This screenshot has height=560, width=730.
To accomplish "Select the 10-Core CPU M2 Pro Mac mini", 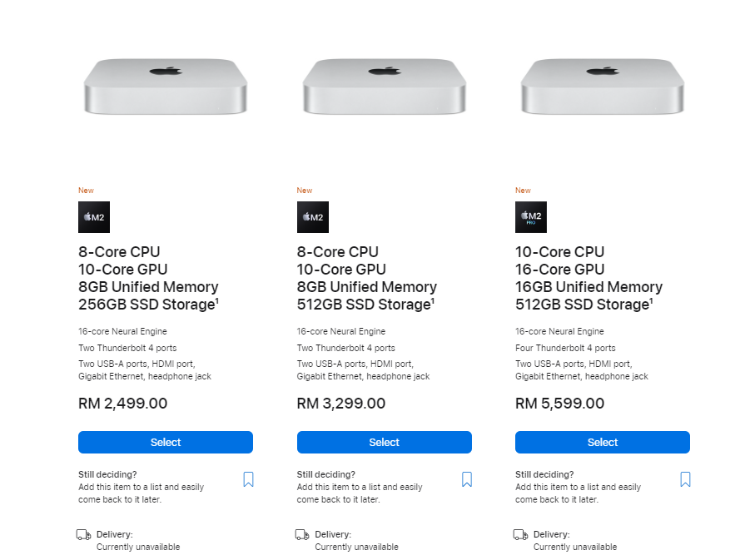I will pyautogui.click(x=603, y=442).
